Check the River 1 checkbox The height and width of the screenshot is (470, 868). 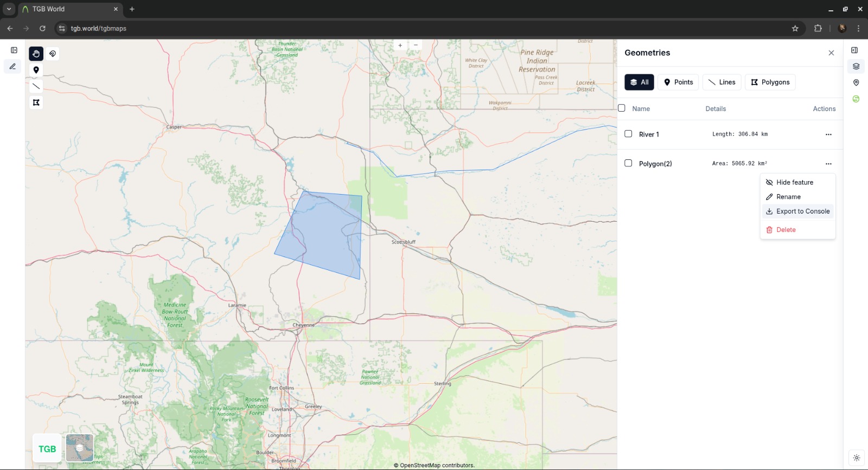click(628, 134)
